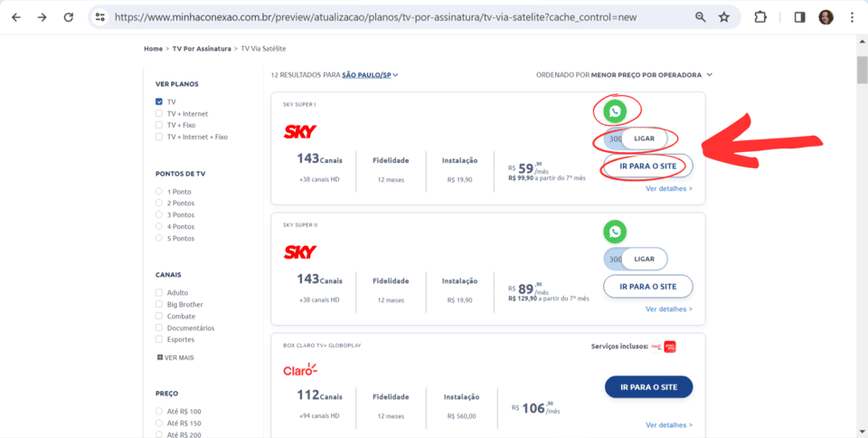868x438 pixels.
Task: Click the Claro included-service icon
Action: pyautogui.click(x=656, y=347)
